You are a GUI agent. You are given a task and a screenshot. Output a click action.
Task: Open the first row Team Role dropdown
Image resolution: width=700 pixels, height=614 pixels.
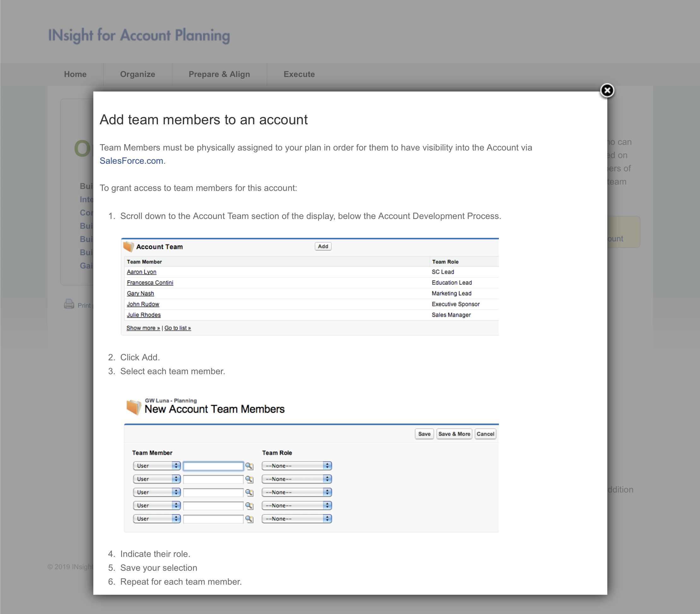tap(297, 466)
